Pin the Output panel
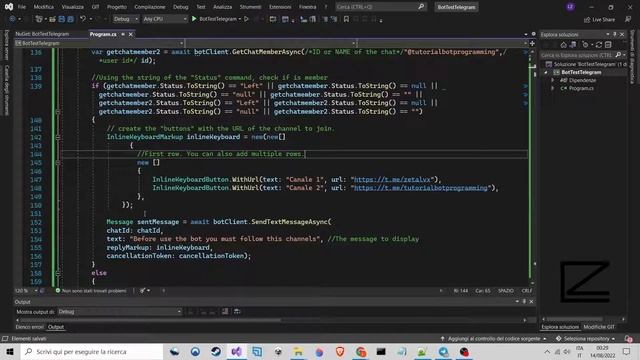This screenshot has width=640, height=360. tap(524, 302)
